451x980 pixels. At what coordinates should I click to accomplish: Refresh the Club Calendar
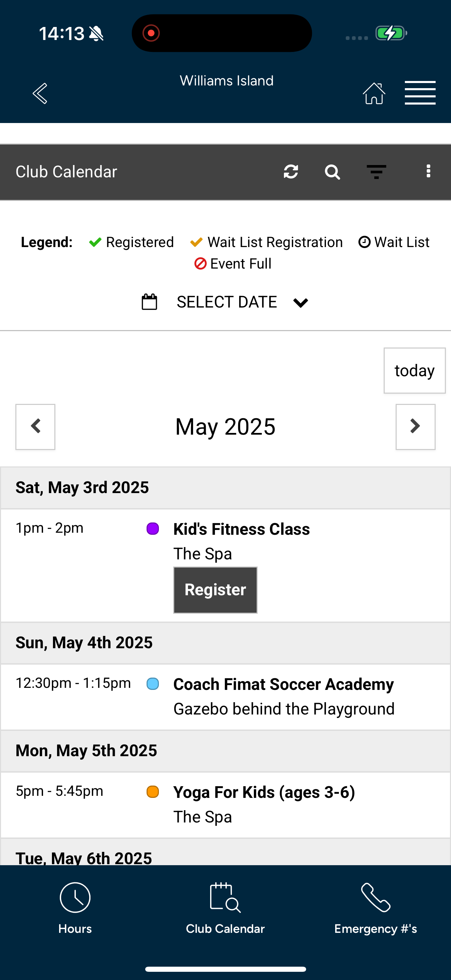[291, 172]
